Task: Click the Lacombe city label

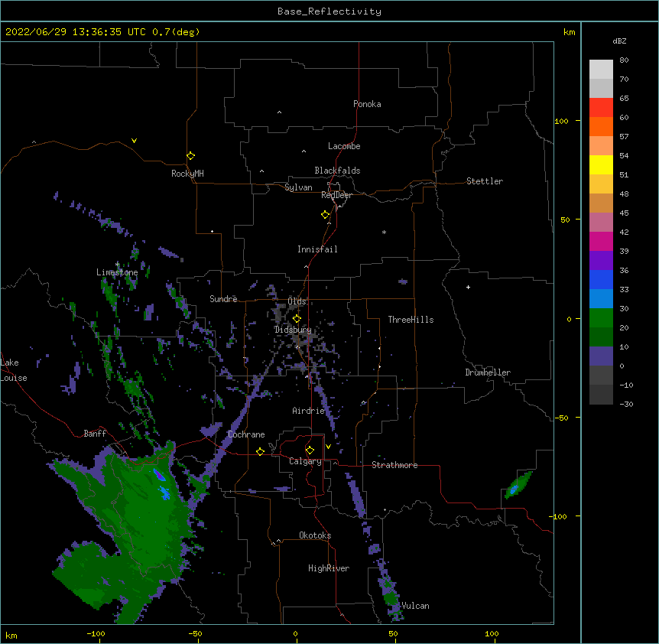Action: 344,146
